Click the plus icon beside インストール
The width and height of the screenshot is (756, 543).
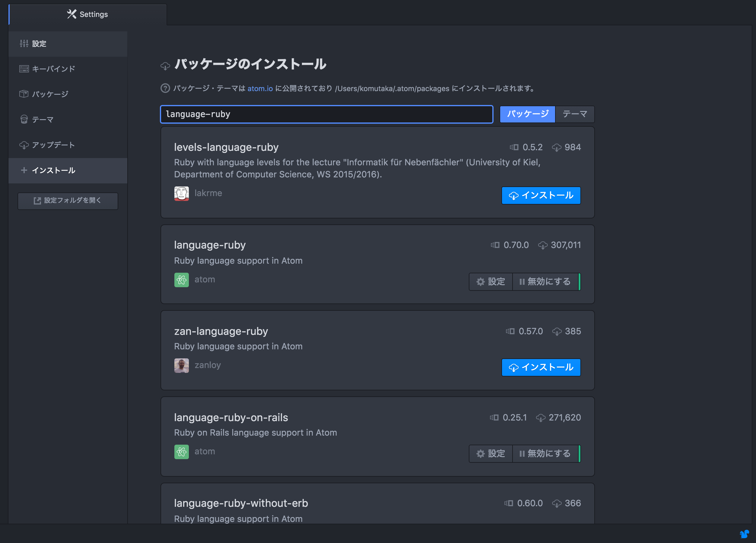point(24,170)
